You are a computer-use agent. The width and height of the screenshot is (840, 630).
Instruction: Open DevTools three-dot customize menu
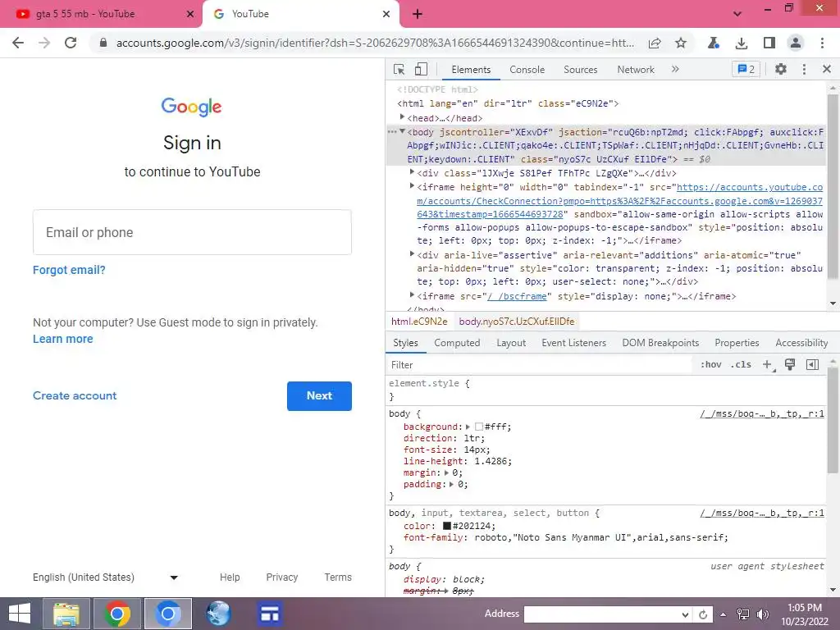[x=804, y=69]
